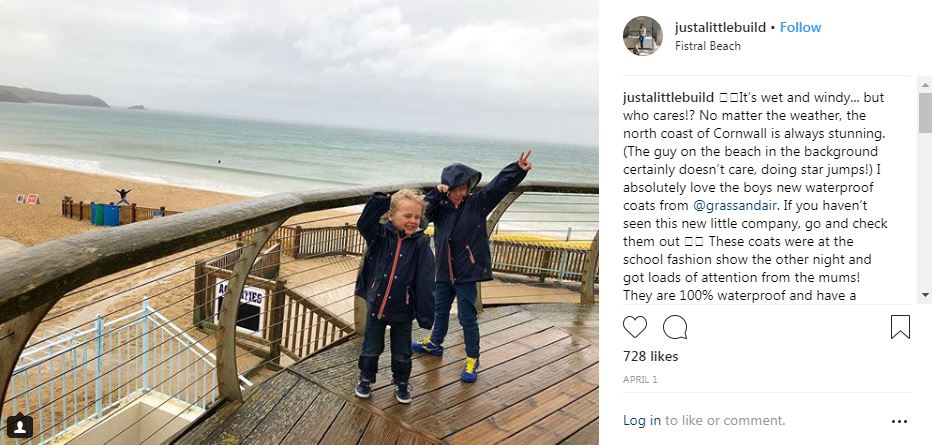Show tagged people icon on photo
Image resolution: width=932 pixels, height=445 pixels.
(20, 425)
